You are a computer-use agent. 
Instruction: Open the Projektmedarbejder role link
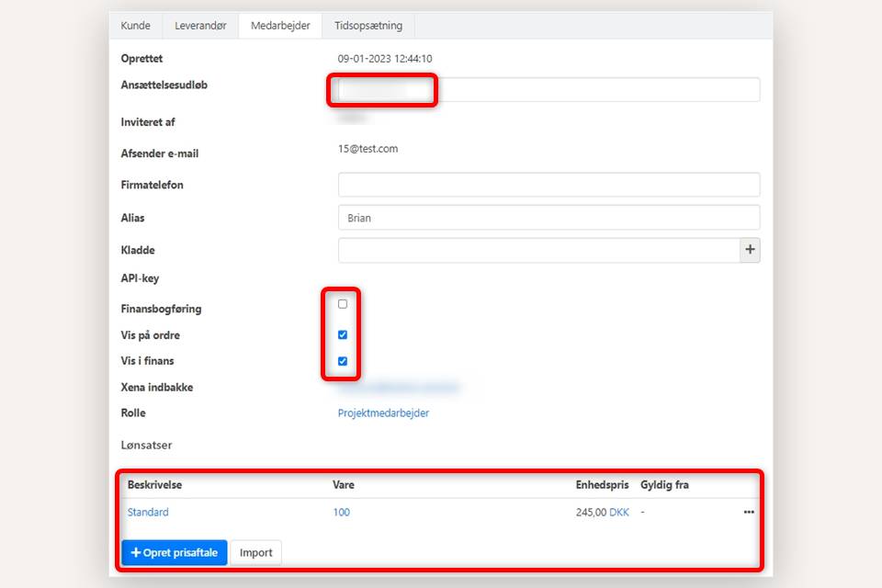(x=383, y=413)
